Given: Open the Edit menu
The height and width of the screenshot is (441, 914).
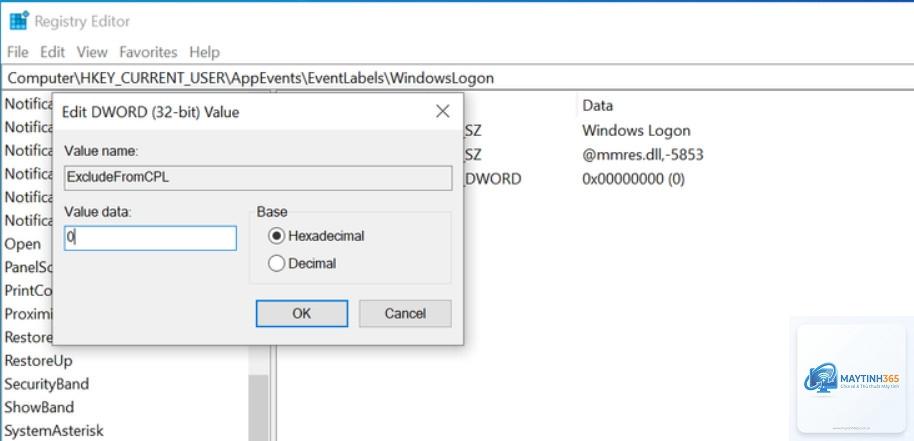Looking at the screenshot, I should pos(52,52).
